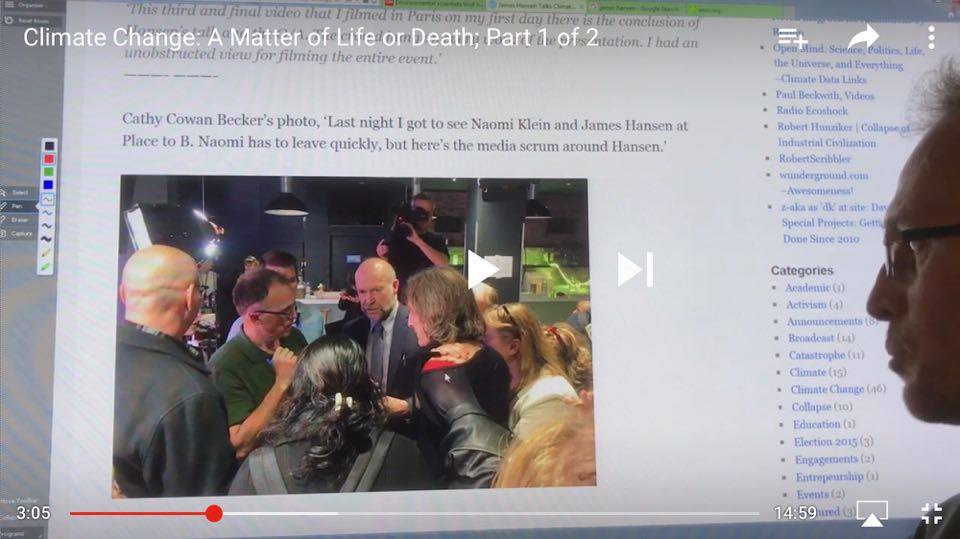Pick the red color swatch in pen palette

coord(48,159)
